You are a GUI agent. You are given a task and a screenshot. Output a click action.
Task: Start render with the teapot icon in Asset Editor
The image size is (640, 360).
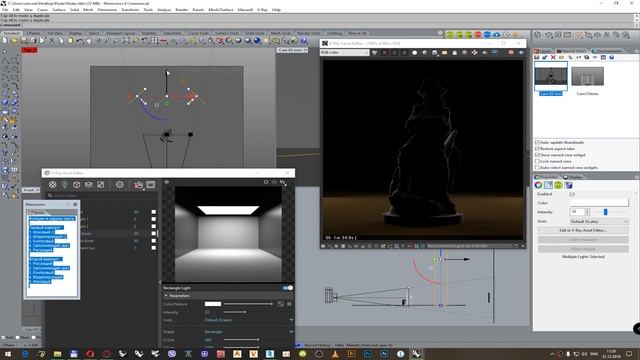click(138, 185)
